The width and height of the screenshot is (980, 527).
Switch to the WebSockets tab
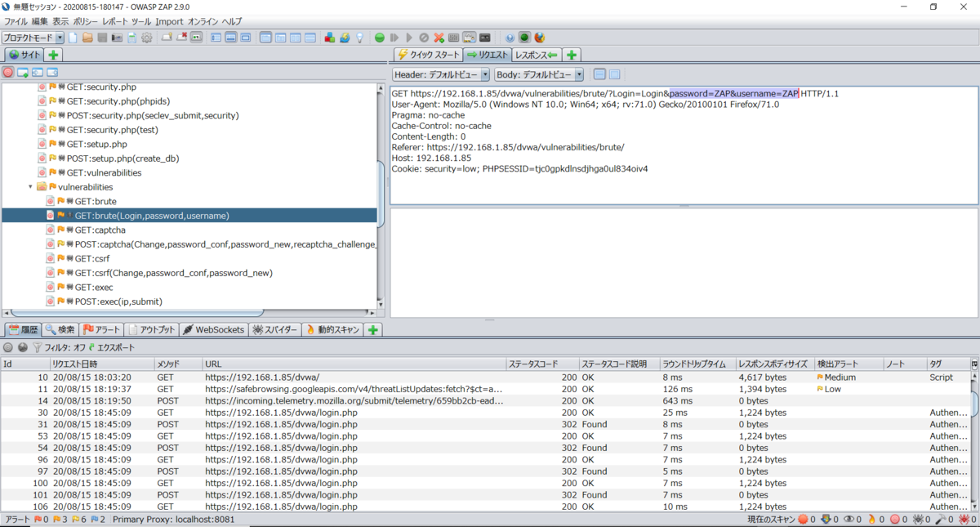tap(214, 330)
